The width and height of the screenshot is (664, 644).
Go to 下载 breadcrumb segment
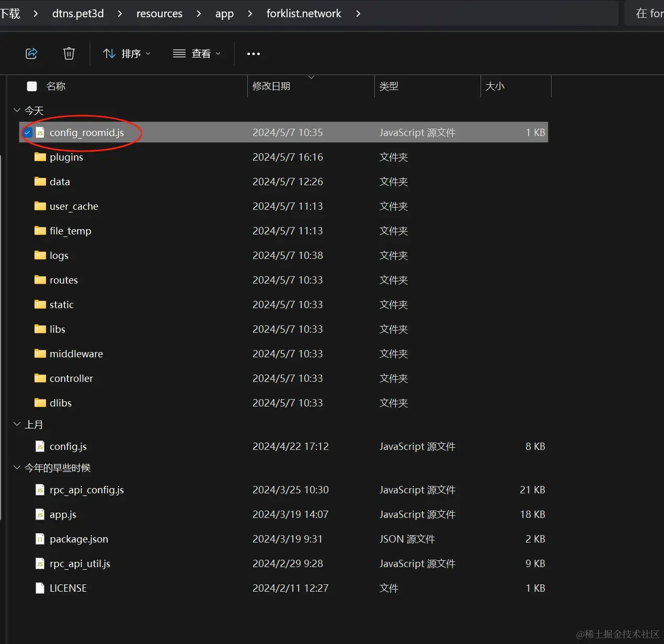coord(10,14)
